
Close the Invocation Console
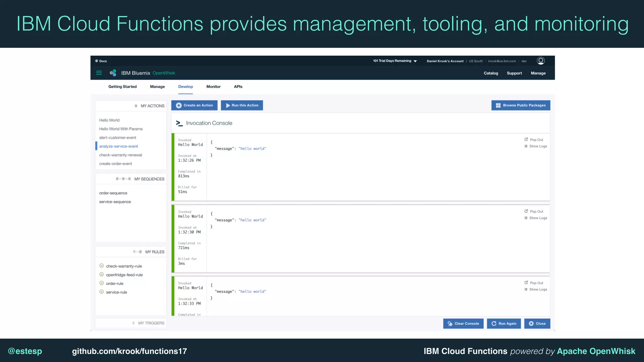coord(537,324)
